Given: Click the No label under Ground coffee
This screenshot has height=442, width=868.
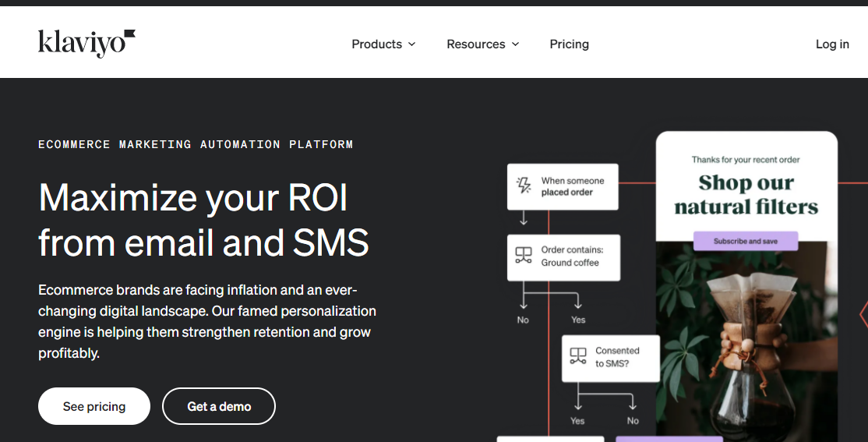Looking at the screenshot, I should [x=523, y=320].
